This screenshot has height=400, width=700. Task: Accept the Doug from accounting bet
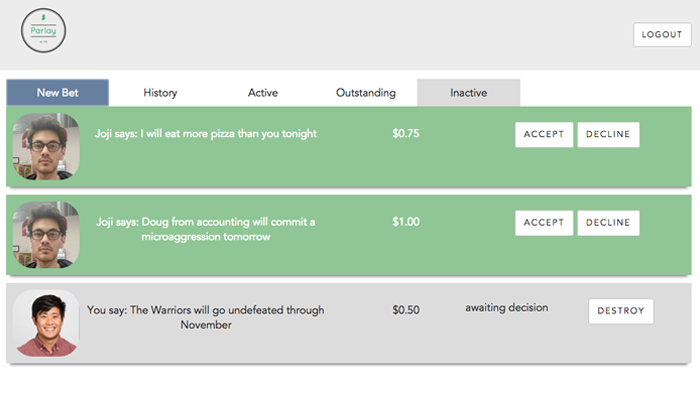pyautogui.click(x=544, y=223)
